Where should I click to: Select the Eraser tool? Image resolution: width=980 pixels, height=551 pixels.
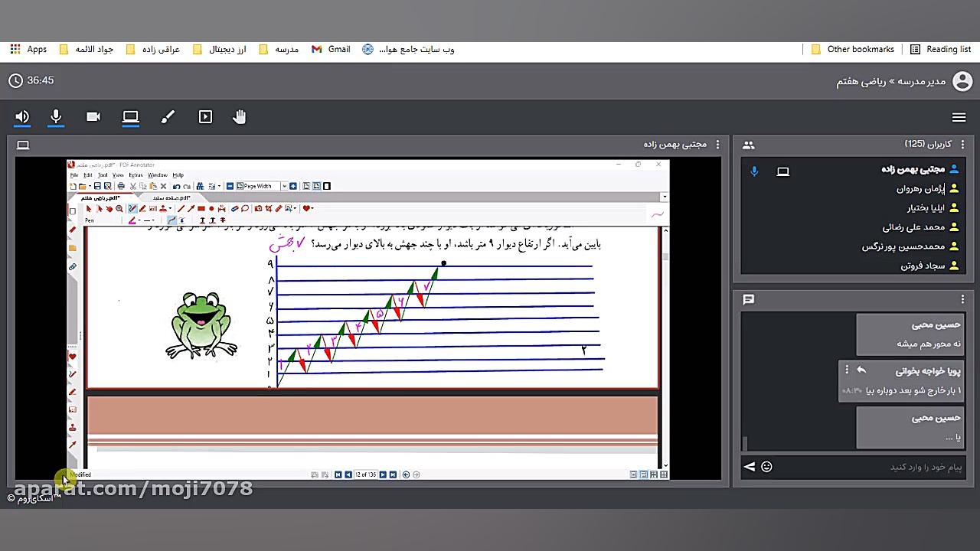(235, 208)
